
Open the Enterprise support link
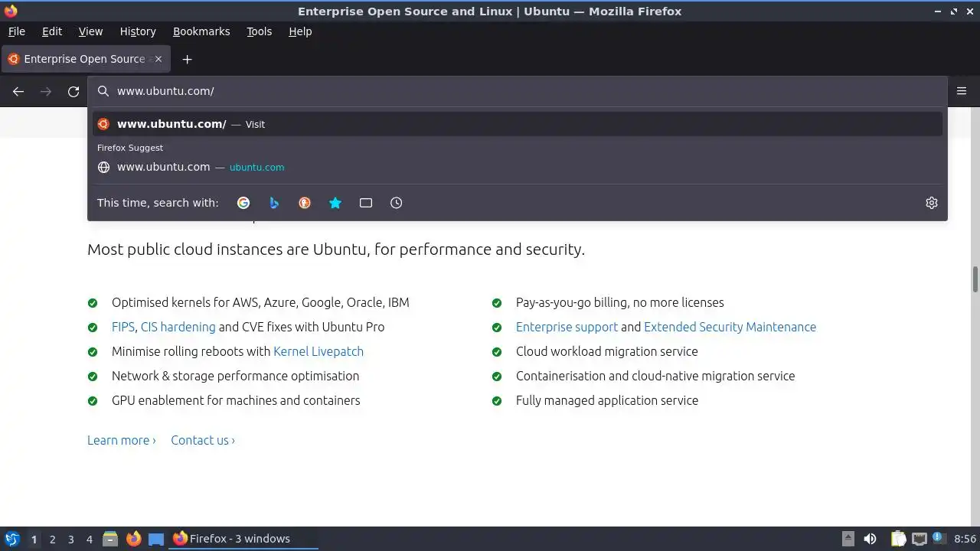pos(567,327)
